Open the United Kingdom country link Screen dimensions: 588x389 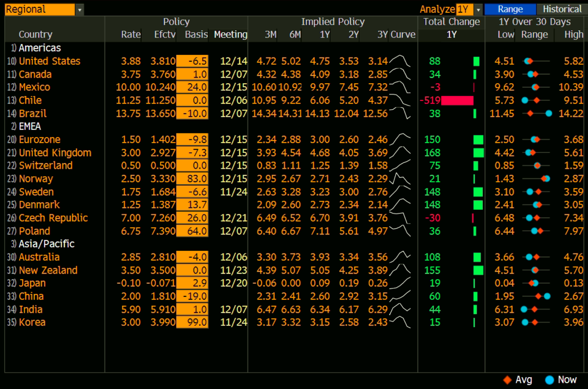click(55, 153)
